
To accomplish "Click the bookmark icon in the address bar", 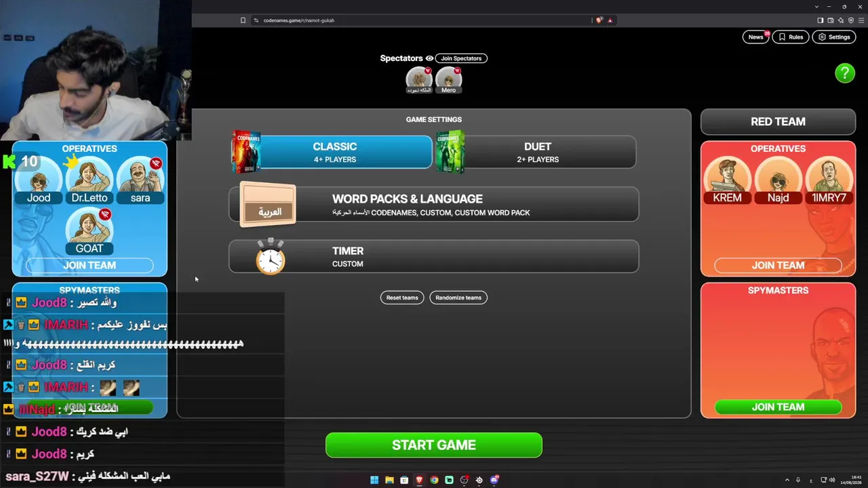I will click(243, 20).
